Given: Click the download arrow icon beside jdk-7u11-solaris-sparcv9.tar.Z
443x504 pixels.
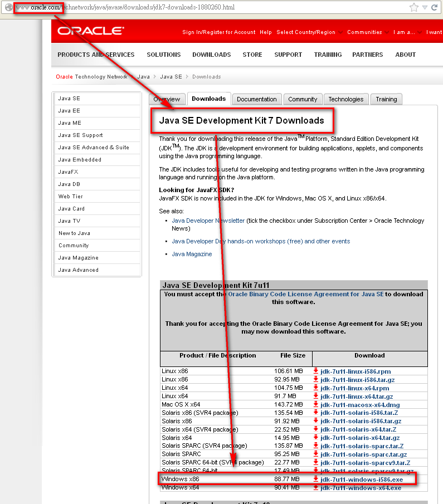Looking at the screenshot, I should 316,463.
